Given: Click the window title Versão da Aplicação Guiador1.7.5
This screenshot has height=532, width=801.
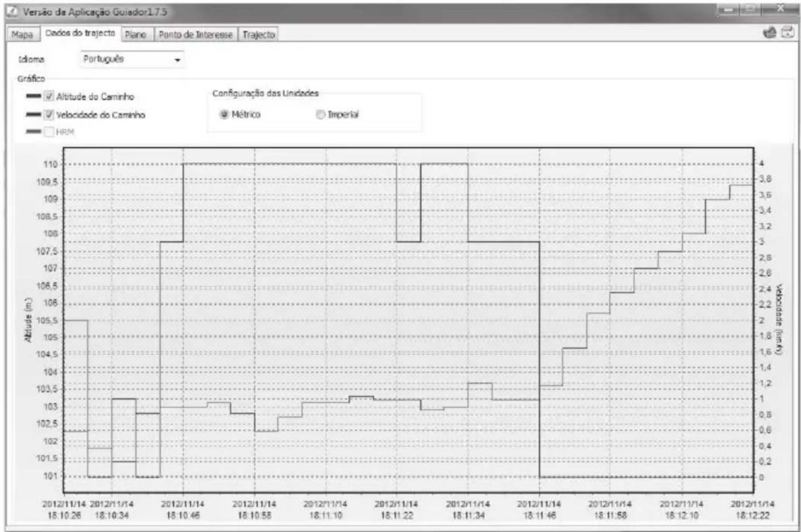Looking at the screenshot, I should 95,11.
